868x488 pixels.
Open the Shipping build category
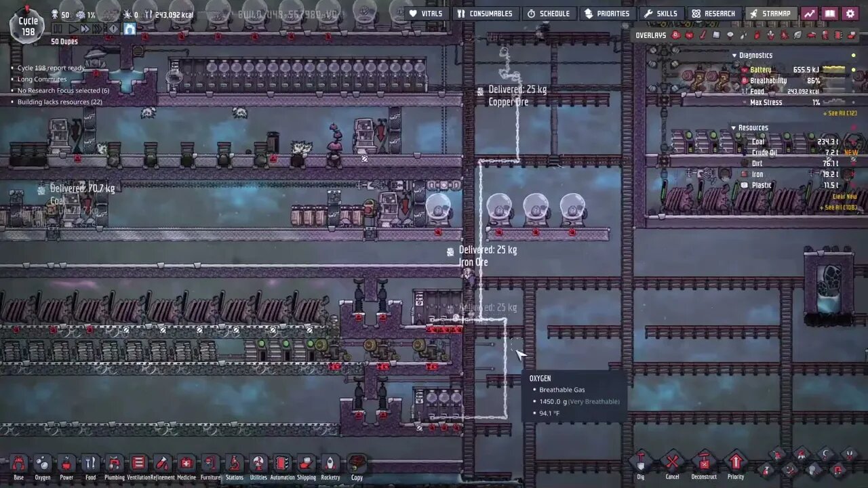tap(307, 467)
